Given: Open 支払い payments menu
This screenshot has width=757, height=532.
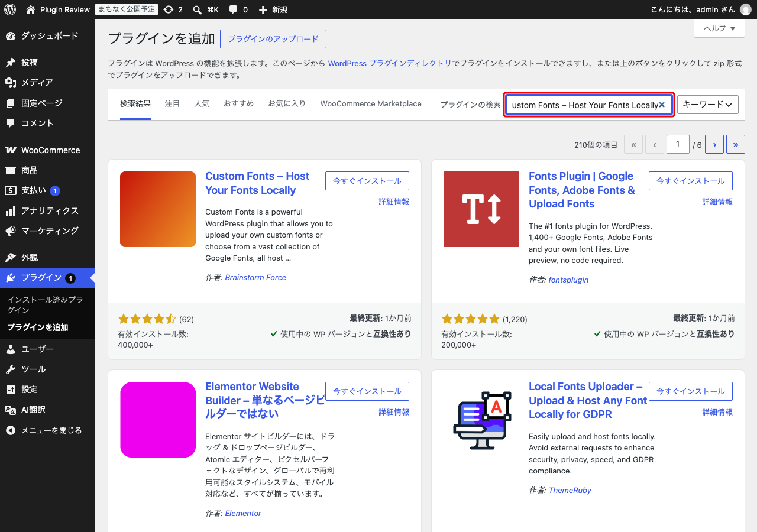Looking at the screenshot, I should point(47,190).
